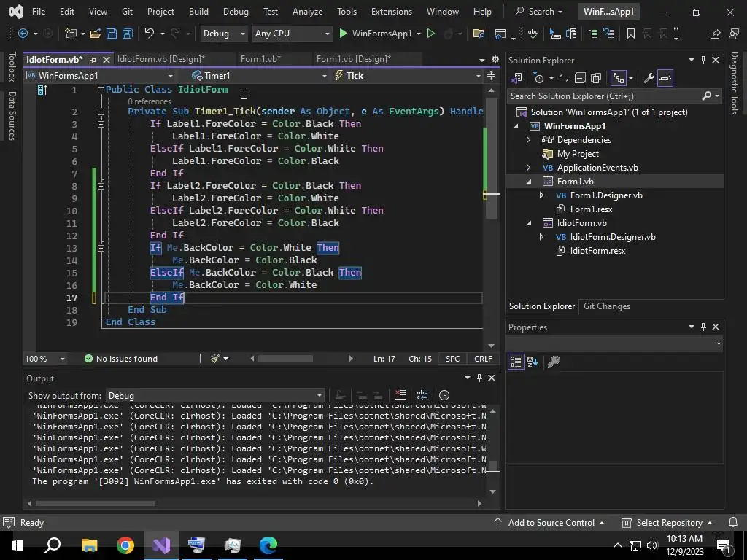The image size is (747, 560).
Task: Click Collapse All icon in Solution Explorer
Action: tap(580, 78)
